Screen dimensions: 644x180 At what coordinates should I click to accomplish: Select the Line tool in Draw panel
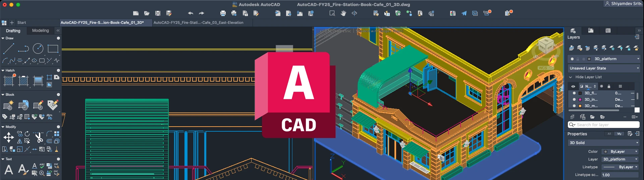[x=8, y=49]
